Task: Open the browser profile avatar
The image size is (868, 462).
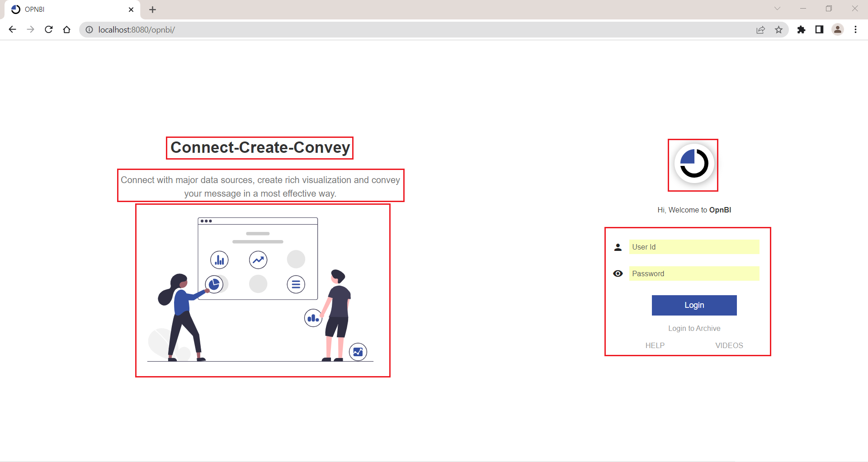Action: [x=837, y=29]
